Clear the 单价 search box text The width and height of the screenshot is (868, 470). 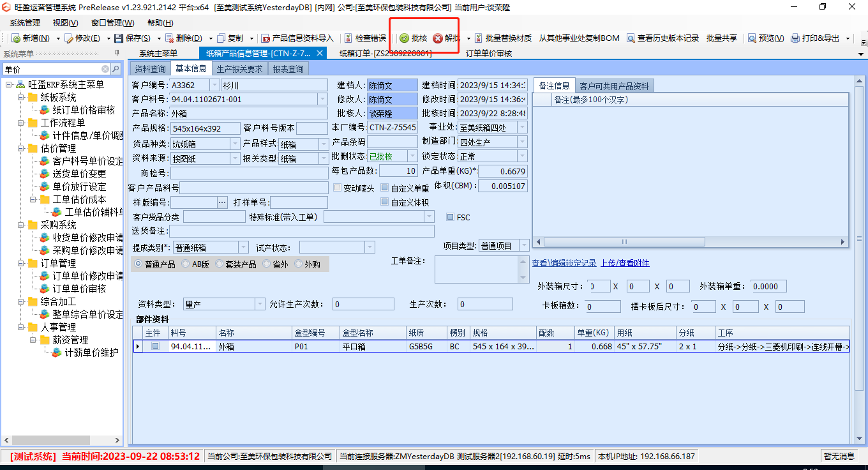[105, 69]
